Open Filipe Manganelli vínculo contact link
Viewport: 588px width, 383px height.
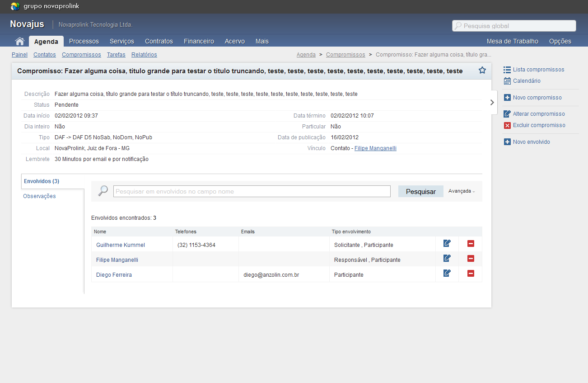tap(375, 148)
